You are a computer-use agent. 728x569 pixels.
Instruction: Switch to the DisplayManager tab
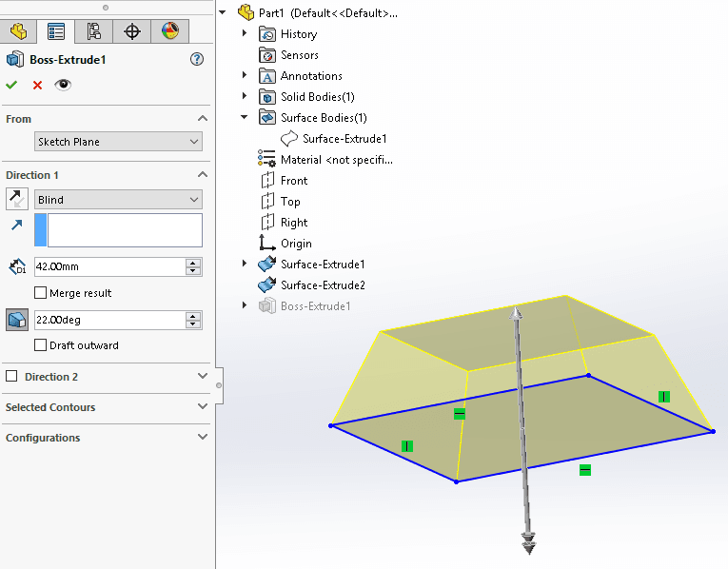click(169, 30)
